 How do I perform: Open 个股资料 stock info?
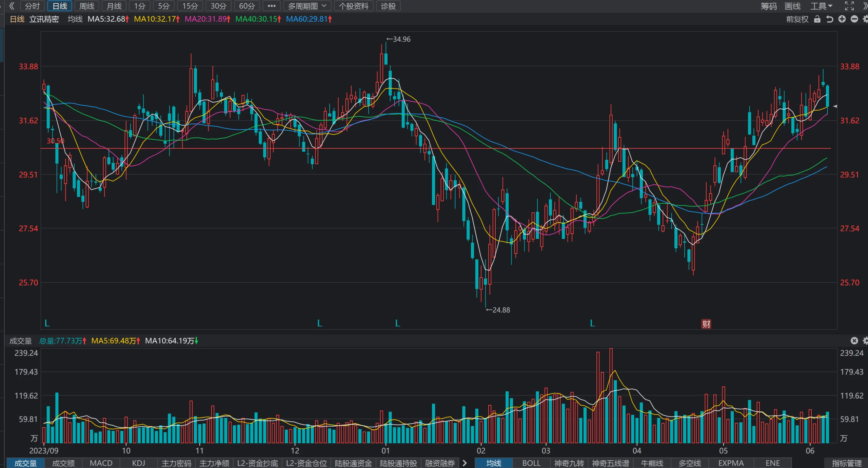click(x=354, y=6)
